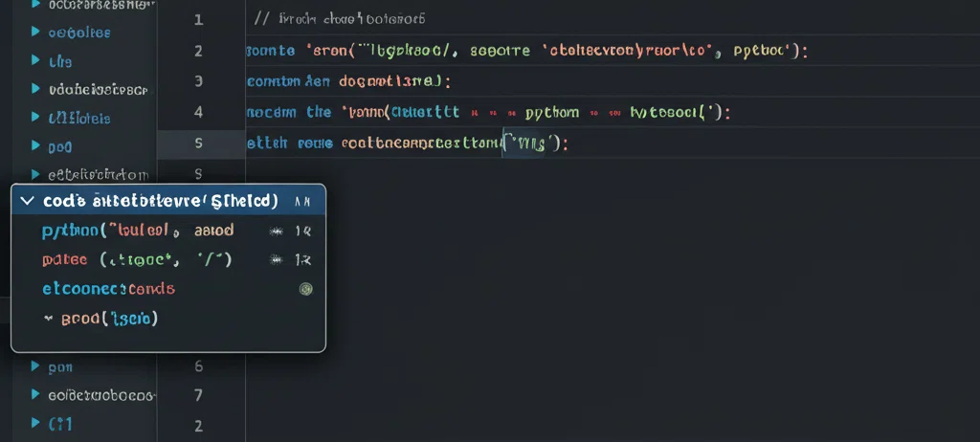This screenshot has height=442, width=980.
Task: Expand the "ttlltioteis" sidebar item arrow
Action: [x=35, y=118]
